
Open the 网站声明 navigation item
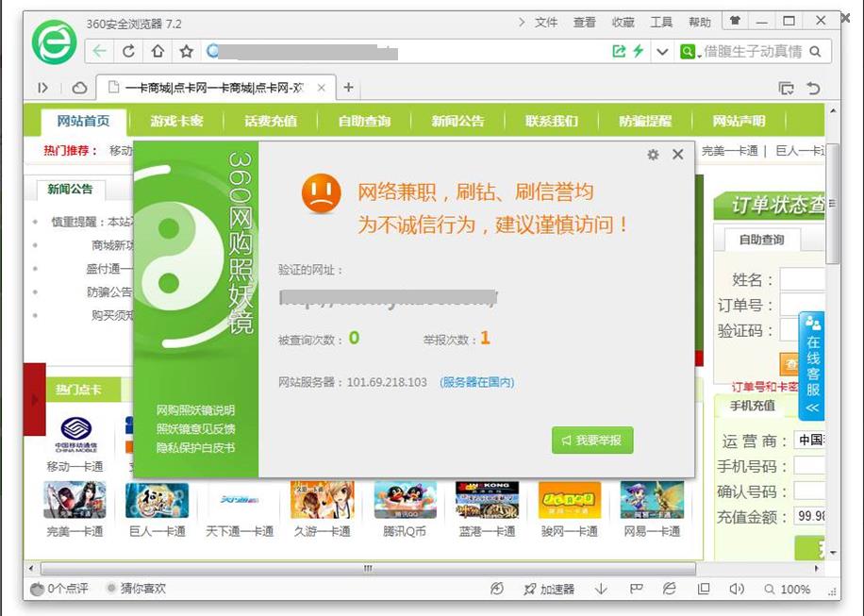[739, 121]
